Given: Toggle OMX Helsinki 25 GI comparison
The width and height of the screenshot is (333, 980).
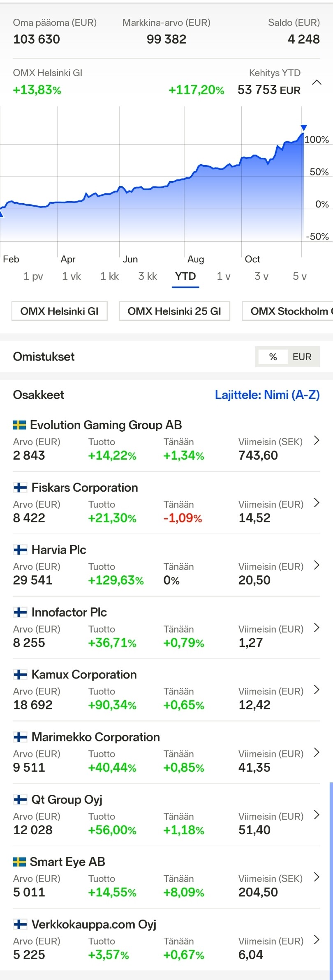Looking at the screenshot, I should [x=174, y=311].
